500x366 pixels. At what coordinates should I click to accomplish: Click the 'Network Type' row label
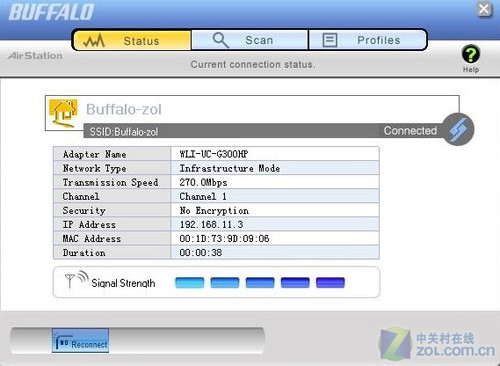pos(95,168)
